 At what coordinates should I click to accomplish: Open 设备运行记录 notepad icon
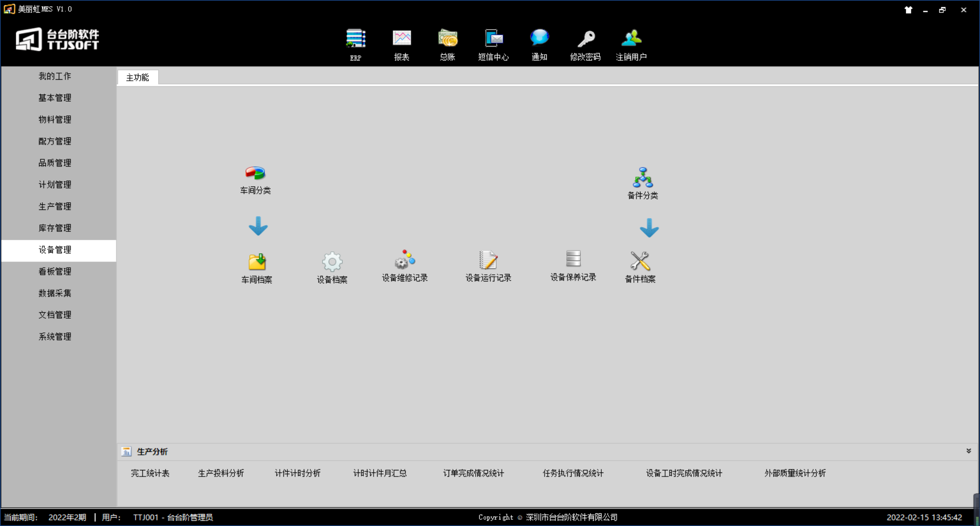click(488, 260)
